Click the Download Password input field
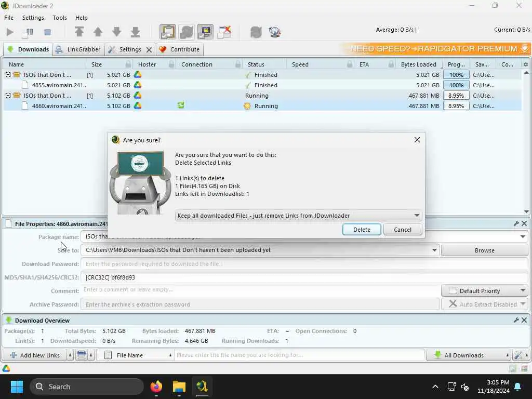The height and width of the screenshot is (399, 532). pyautogui.click(x=304, y=263)
